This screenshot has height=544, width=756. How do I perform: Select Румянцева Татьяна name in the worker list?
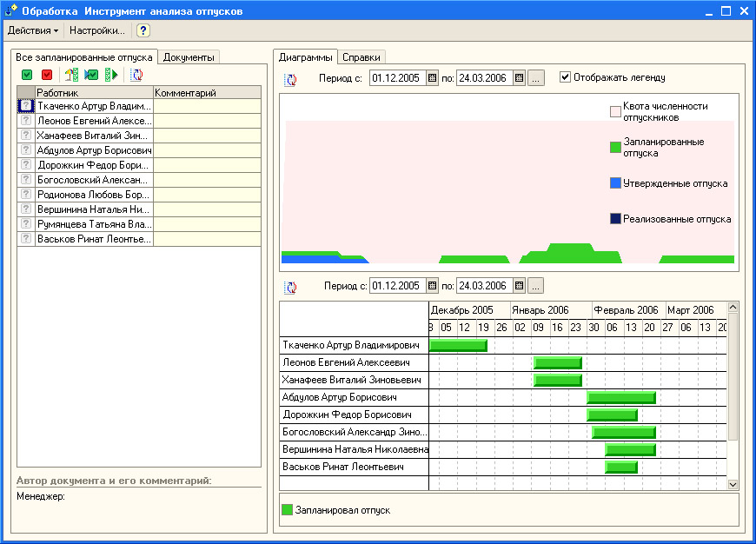95,224
